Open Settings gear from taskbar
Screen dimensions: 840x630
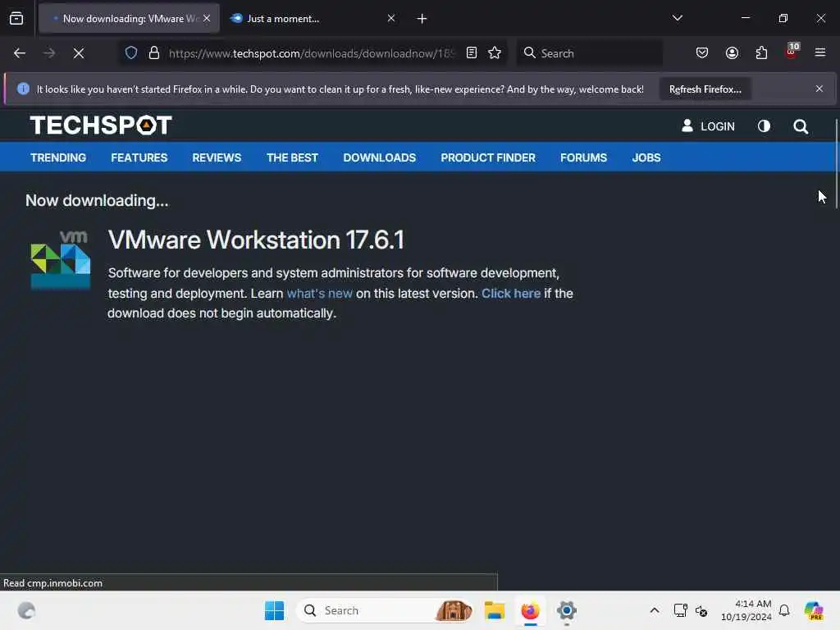point(567,610)
